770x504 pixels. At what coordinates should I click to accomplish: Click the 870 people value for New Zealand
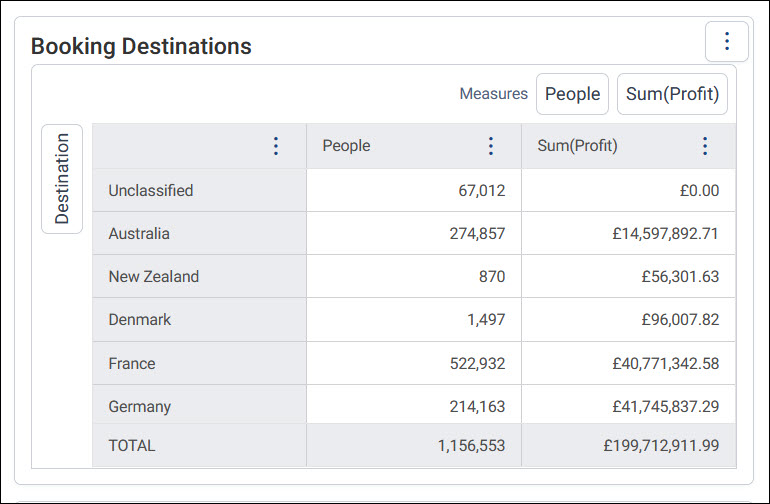tap(492, 277)
